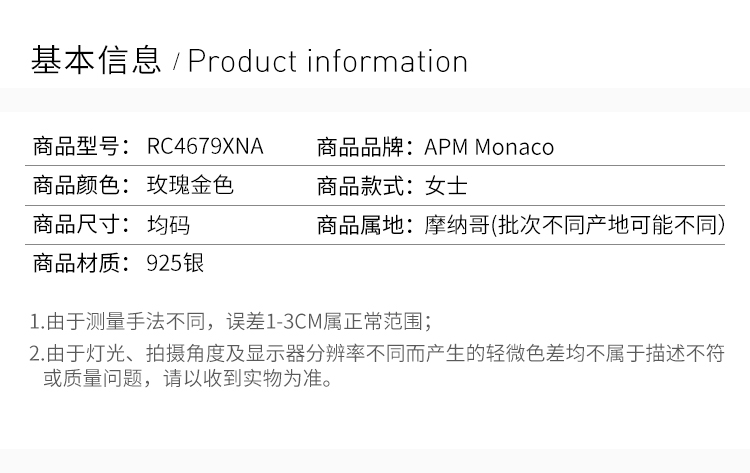Click the slash separator in the heading
The height and width of the screenshot is (473, 750).
[x=176, y=63]
